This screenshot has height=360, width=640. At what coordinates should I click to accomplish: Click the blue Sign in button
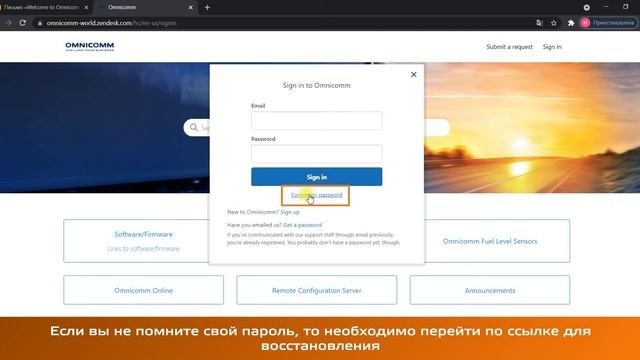pyautogui.click(x=317, y=177)
